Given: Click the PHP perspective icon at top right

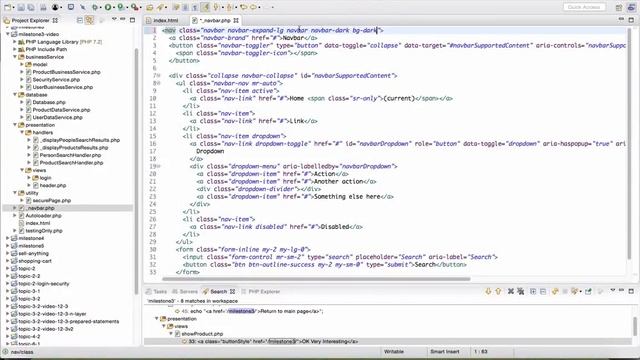Looking at the screenshot, I should (631, 7).
